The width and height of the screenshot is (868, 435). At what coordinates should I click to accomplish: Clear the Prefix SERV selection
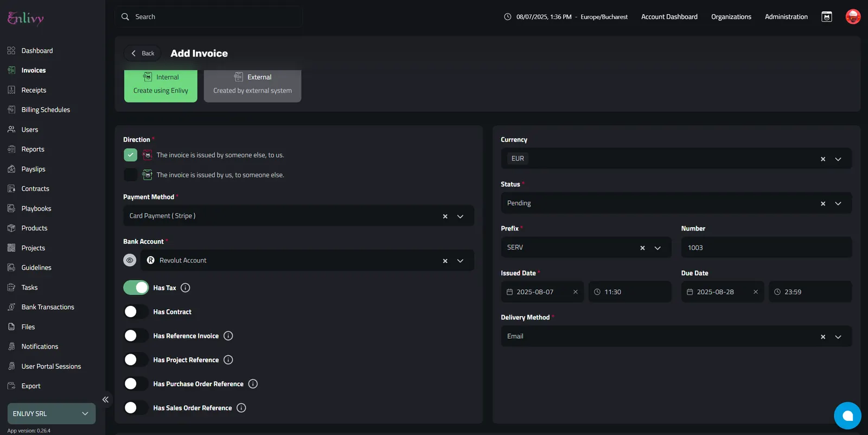pos(642,248)
